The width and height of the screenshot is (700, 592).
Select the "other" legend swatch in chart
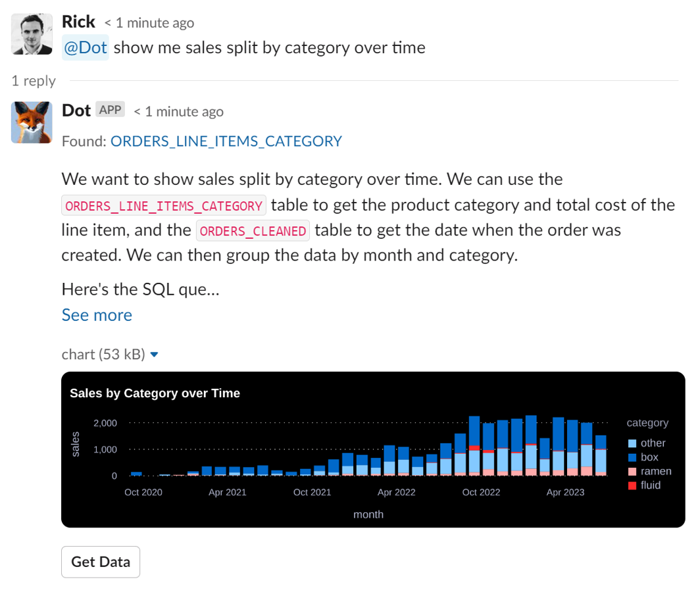pyautogui.click(x=632, y=443)
